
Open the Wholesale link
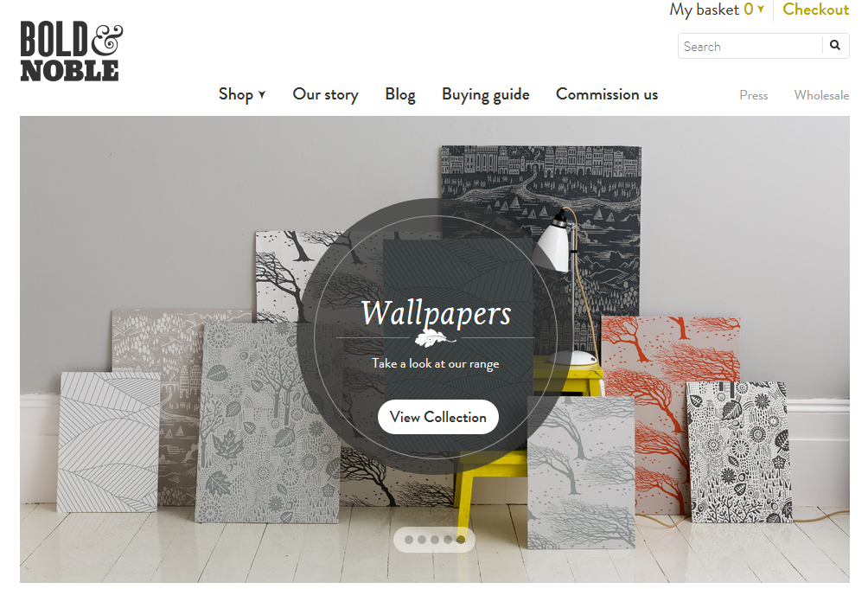click(x=821, y=95)
